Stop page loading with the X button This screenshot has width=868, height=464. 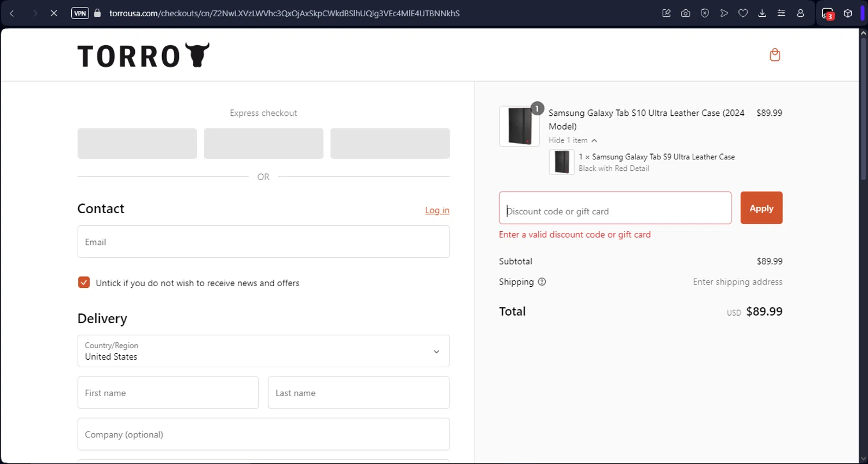coord(54,13)
